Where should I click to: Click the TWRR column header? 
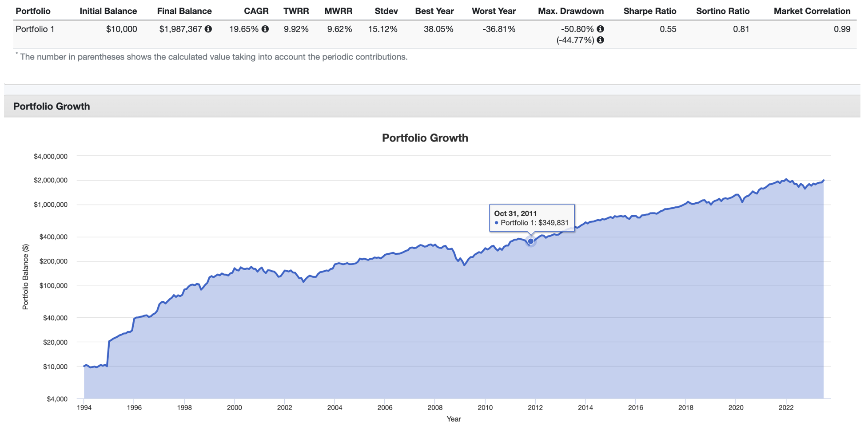point(296,11)
